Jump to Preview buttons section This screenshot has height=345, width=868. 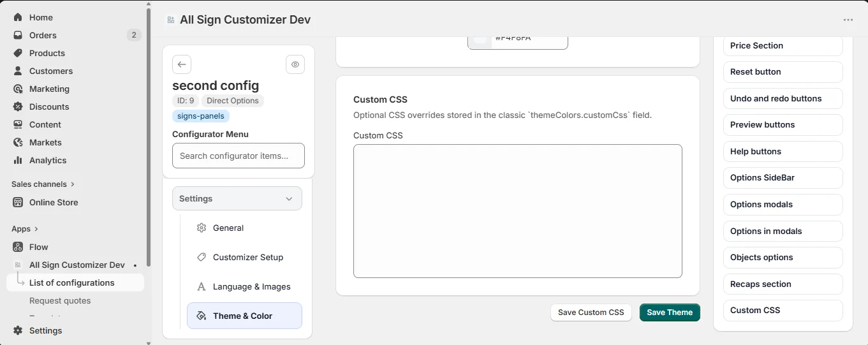[783, 124]
